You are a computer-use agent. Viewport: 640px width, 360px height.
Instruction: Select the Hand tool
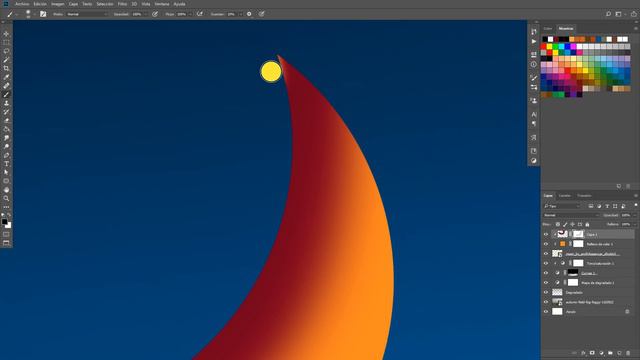coord(6,190)
